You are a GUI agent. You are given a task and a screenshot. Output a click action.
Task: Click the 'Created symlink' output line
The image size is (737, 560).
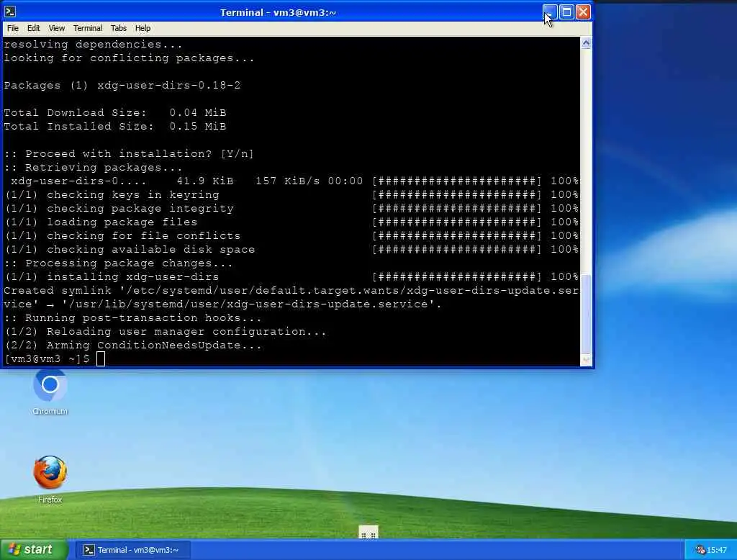(x=291, y=297)
